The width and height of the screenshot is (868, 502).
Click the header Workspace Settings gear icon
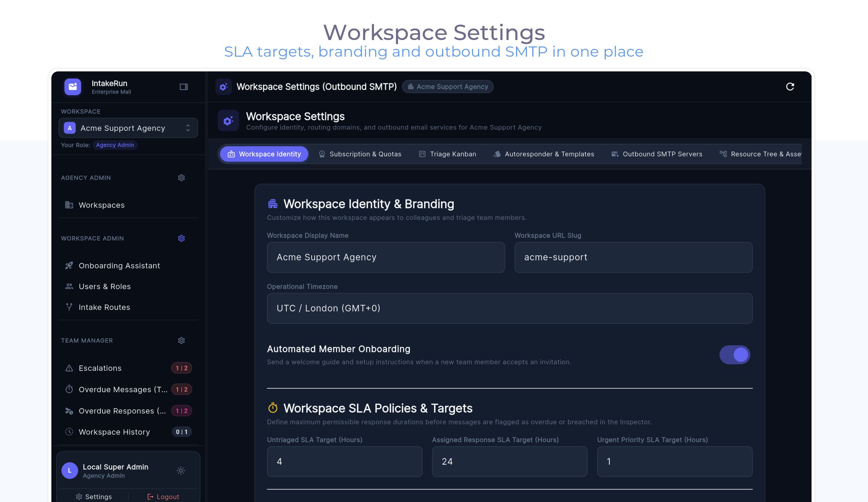coord(223,87)
